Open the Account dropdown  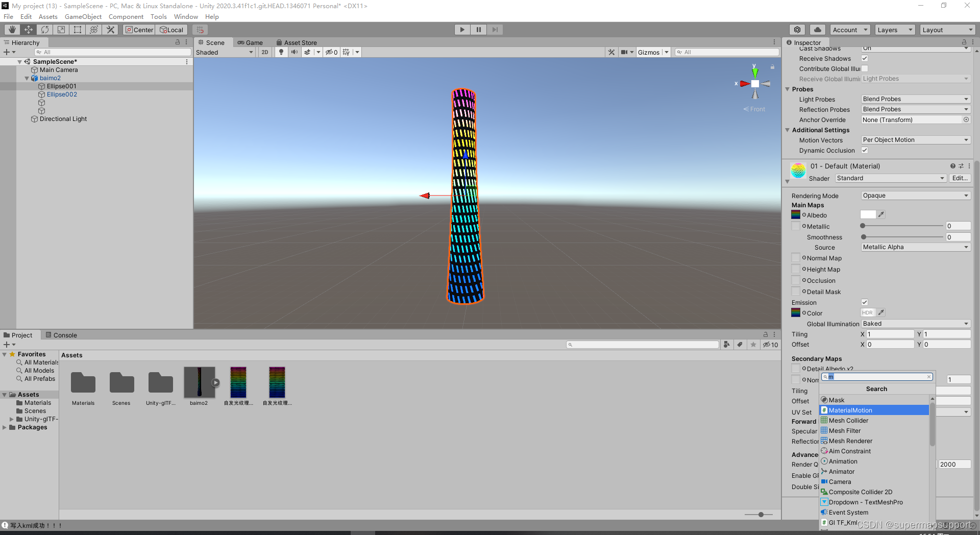(850, 30)
